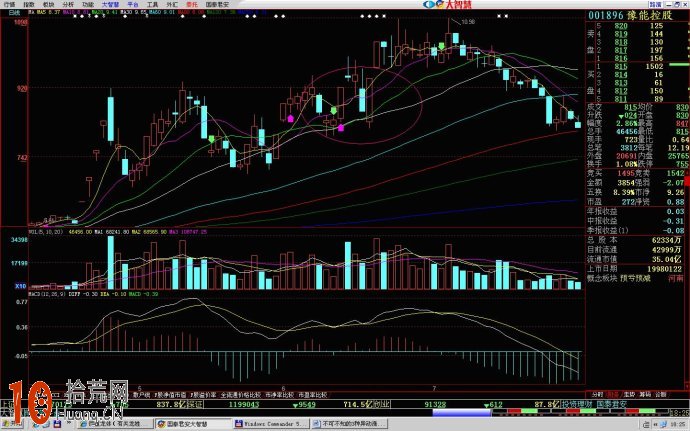The width and height of the screenshot is (690, 431).
Task: Select the 7股溢价率 tab
Action: point(203,395)
